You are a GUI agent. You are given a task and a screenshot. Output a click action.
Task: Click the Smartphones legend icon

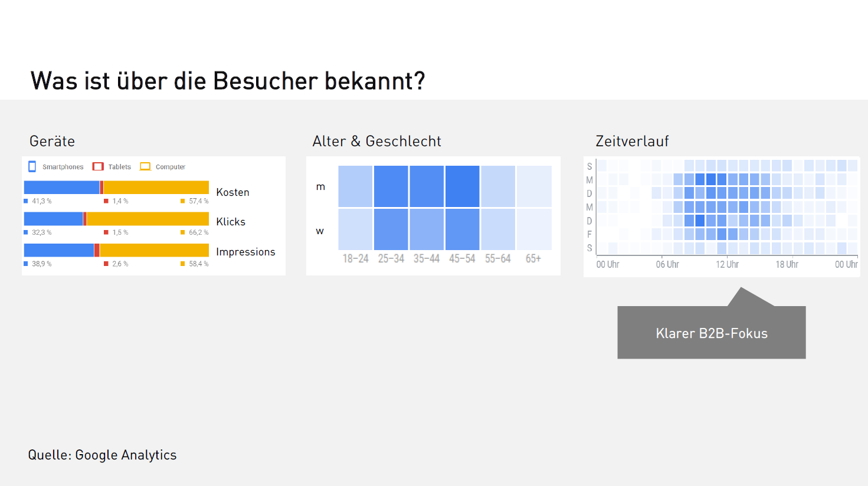click(x=32, y=167)
